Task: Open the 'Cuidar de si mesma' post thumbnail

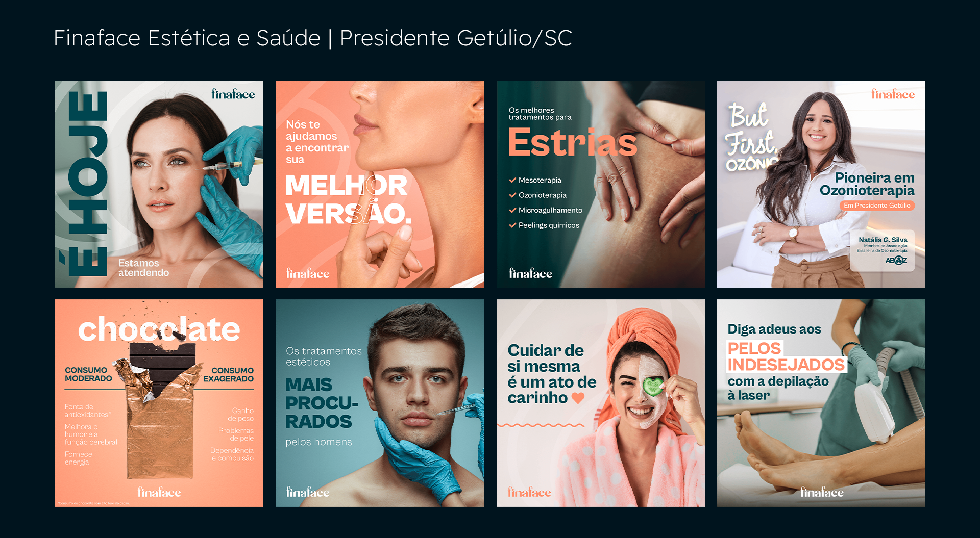Action: coord(601,403)
